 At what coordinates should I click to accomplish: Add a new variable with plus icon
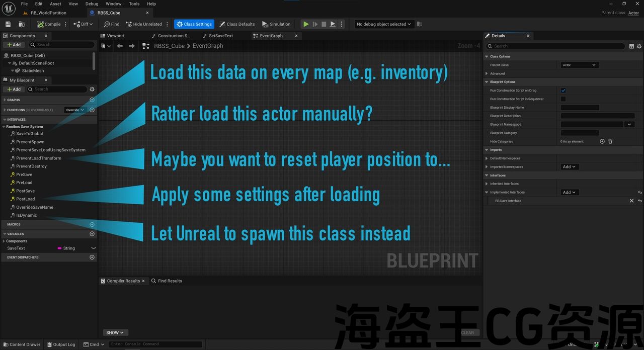click(92, 234)
